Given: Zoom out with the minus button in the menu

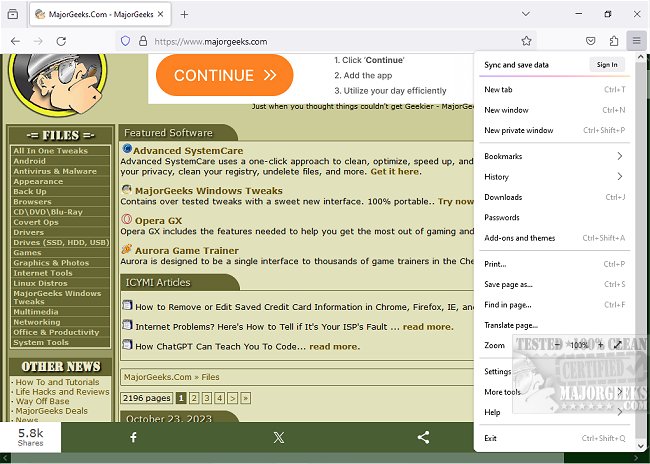Looking at the screenshot, I should [558, 345].
